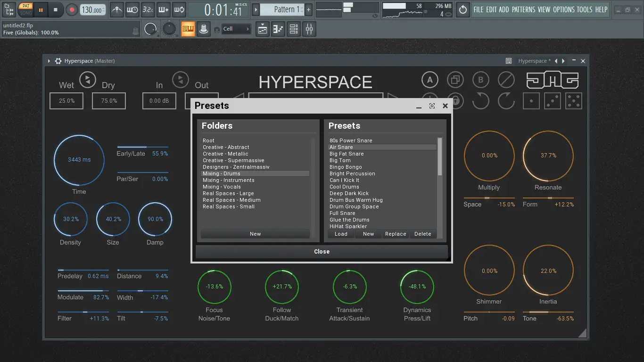
Task: Switch to the B preset slot
Action: (480, 80)
